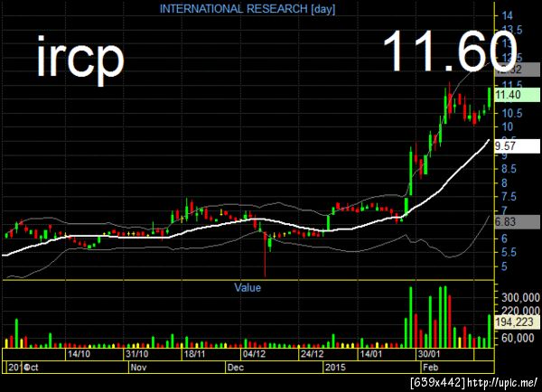Click the 10.5 price axis label
Screen dimensions: 542x392
point(512,113)
